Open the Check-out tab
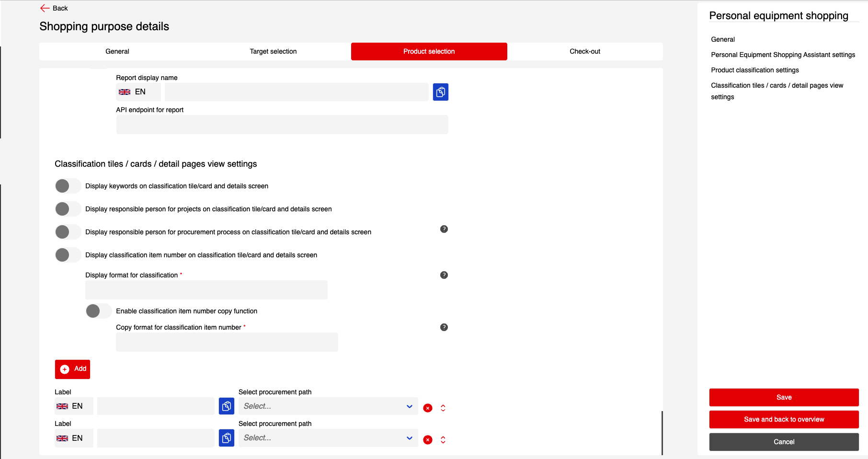 click(584, 51)
